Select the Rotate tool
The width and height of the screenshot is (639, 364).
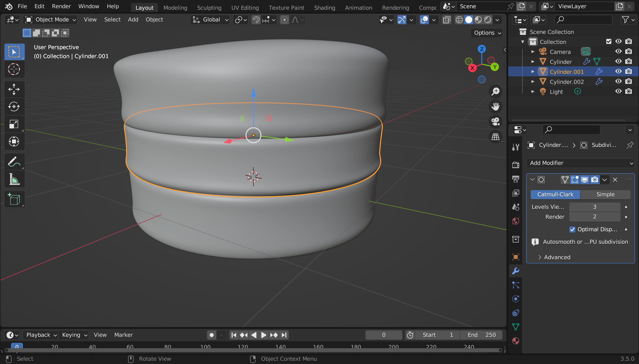pyautogui.click(x=14, y=107)
